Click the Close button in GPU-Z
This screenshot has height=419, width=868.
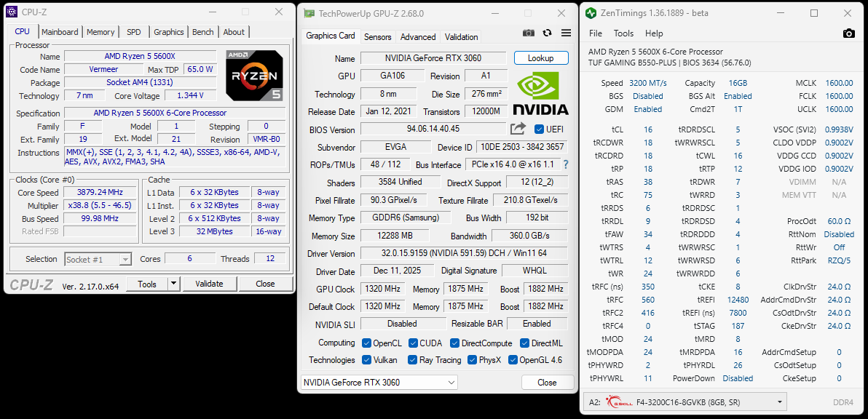click(x=547, y=383)
